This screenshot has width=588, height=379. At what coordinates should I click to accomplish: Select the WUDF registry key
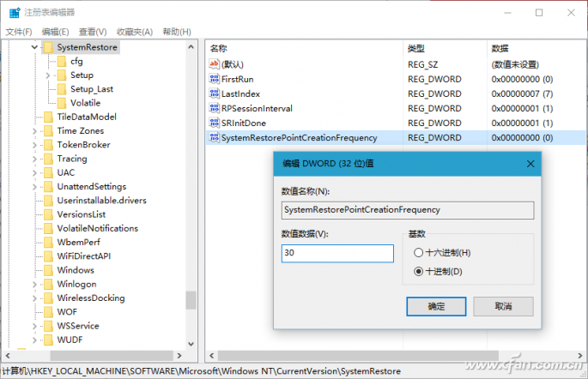click(70, 340)
